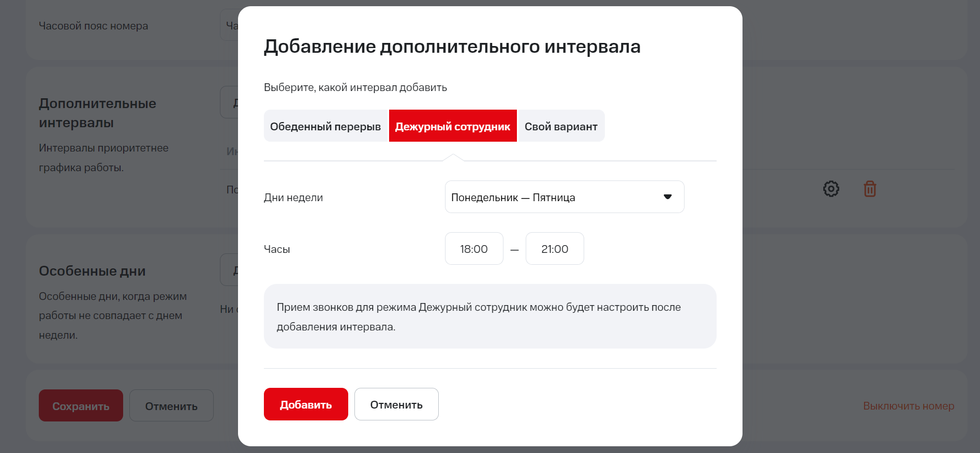Click the hidden button beside Дополнительные интервалы

229,102
